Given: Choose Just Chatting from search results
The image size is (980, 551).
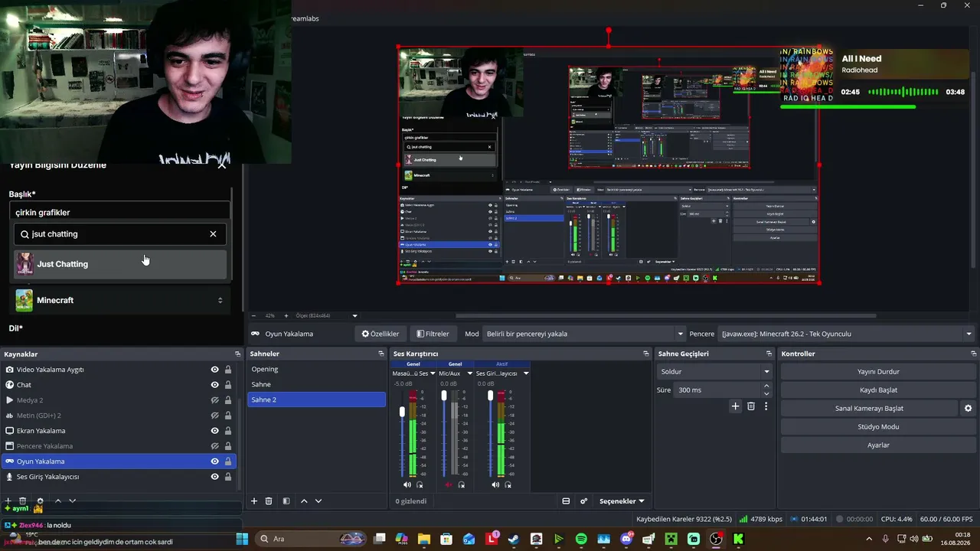Looking at the screenshot, I should pos(120,264).
